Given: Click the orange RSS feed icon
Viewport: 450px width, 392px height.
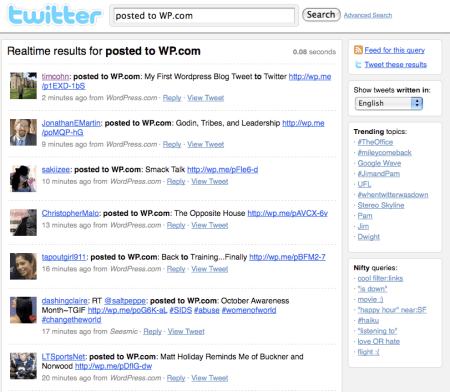Looking at the screenshot, I should click(x=358, y=50).
